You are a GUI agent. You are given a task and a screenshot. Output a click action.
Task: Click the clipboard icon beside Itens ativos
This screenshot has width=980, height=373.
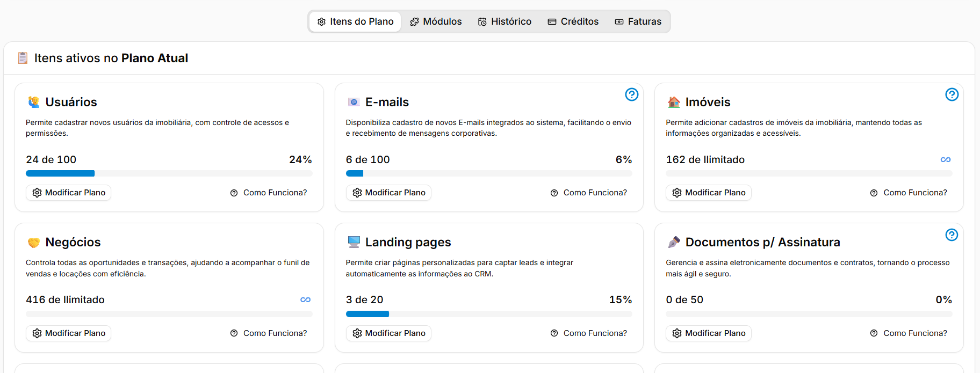[23, 58]
